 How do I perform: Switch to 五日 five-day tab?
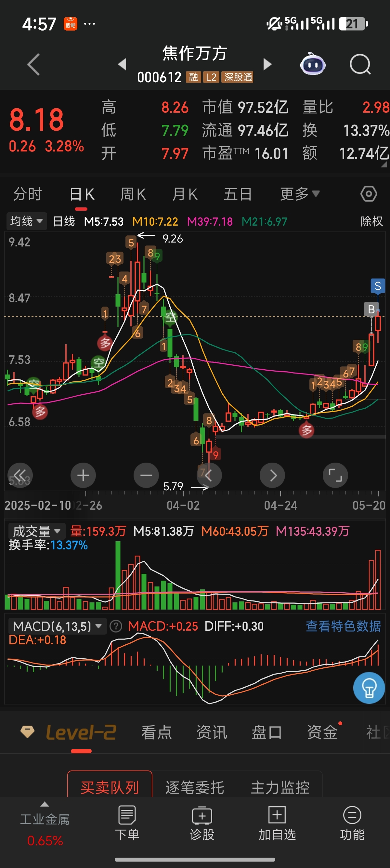point(238,194)
